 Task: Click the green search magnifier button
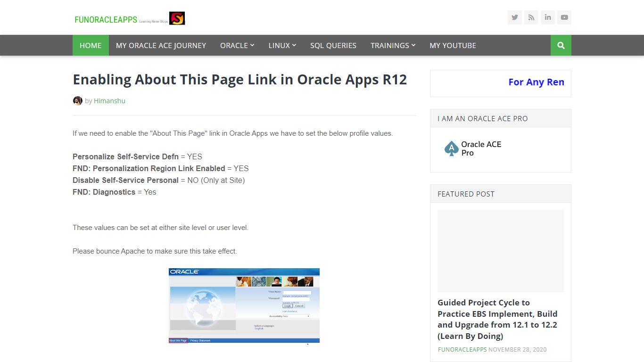pos(561,45)
